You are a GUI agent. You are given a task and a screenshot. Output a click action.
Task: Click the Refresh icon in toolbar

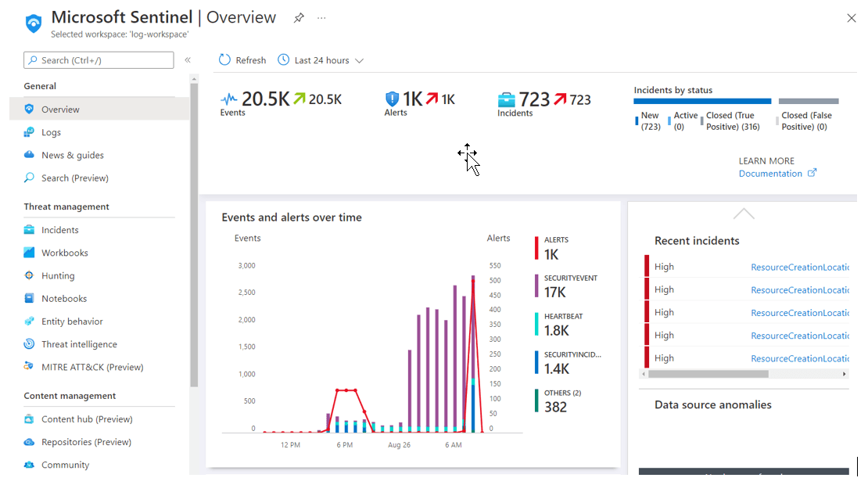225,60
